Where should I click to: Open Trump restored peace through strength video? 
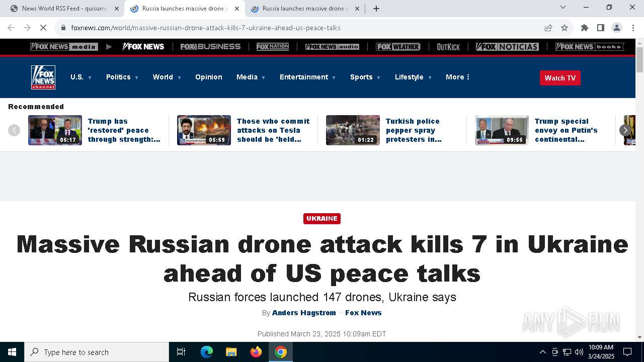[x=124, y=130]
